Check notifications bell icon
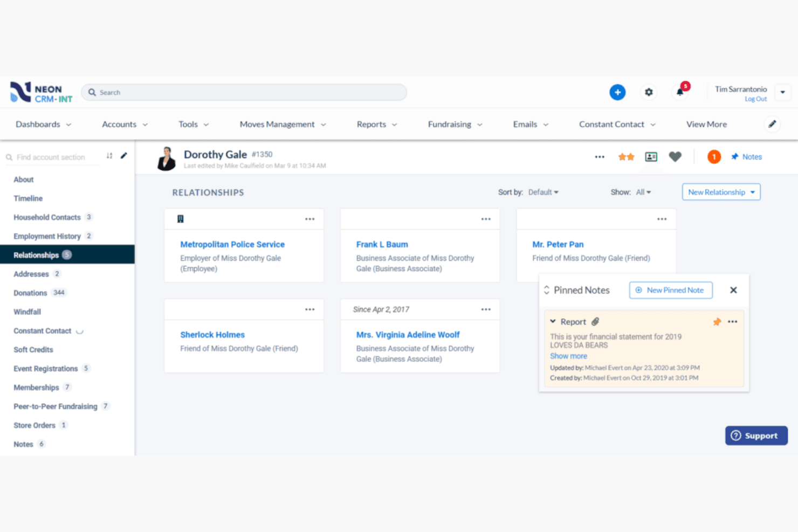798x532 pixels. 680,92
